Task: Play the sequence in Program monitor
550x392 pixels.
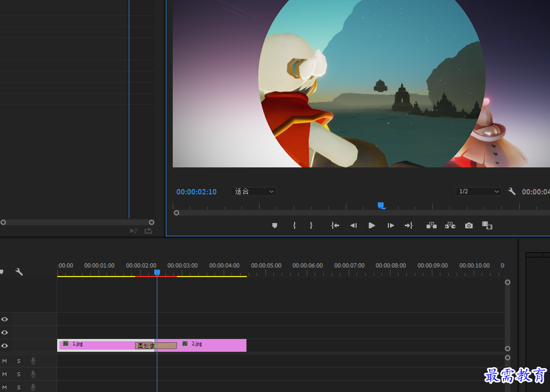Action: coord(372,226)
